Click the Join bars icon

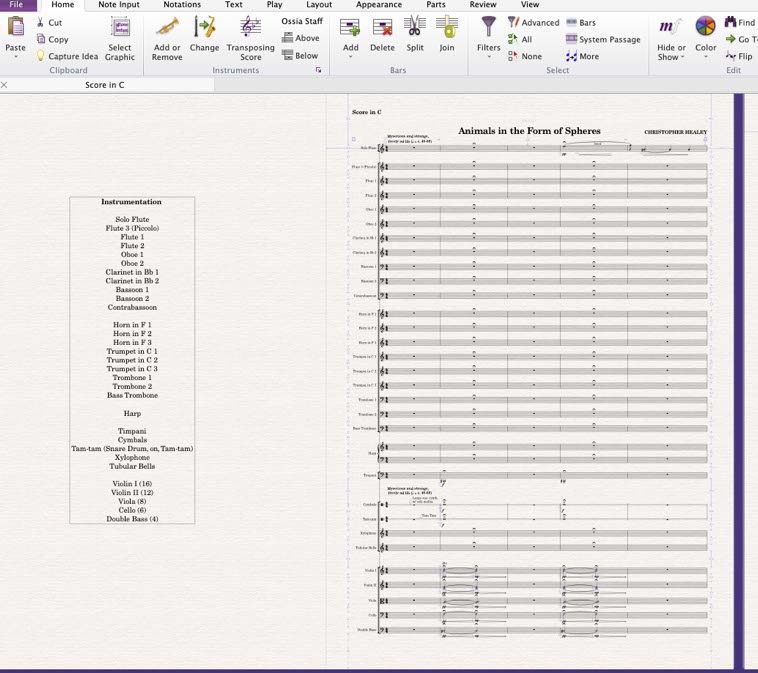click(x=446, y=28)
